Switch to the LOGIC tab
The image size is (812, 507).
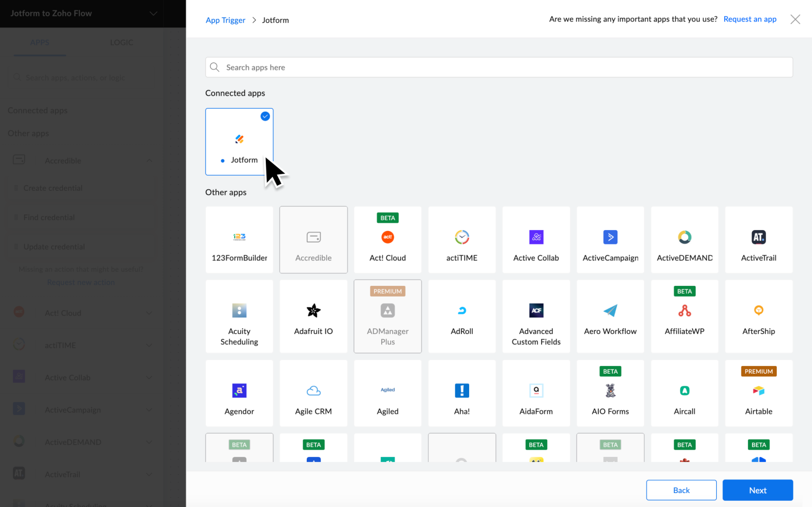pos(122,42)
